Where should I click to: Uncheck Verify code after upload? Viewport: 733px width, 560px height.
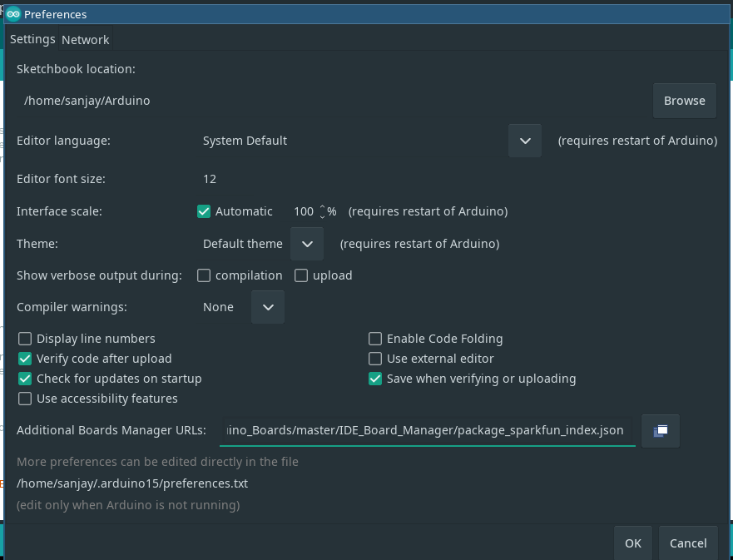pyautogui.click(x=25, y=359)
